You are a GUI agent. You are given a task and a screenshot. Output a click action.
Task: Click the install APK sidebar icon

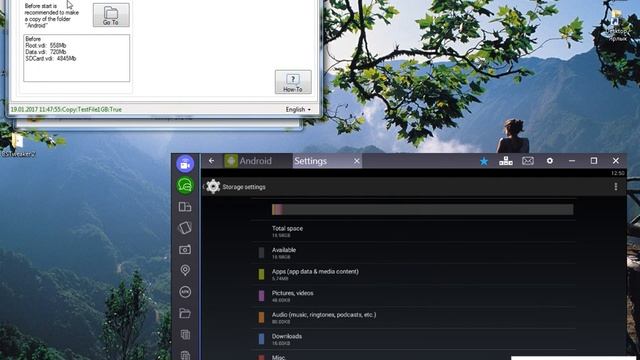tap(185, 292)
